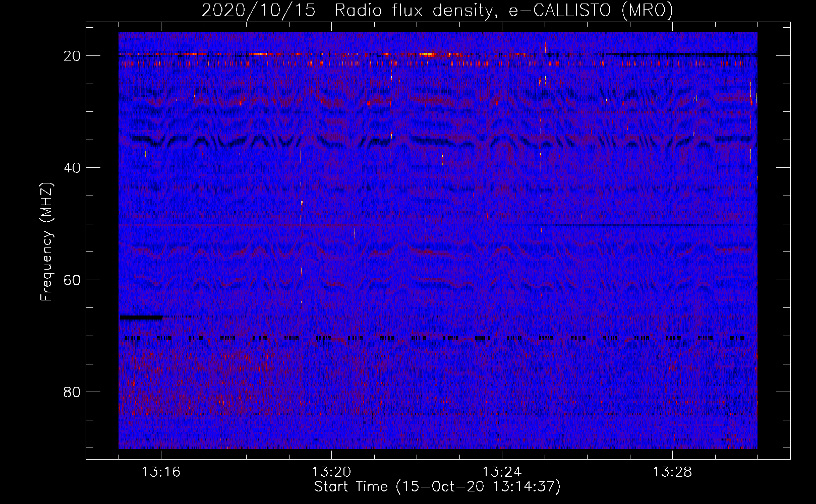
Task: Click the 20 MHz frequency tick label
Action: pyautogui.click(x=72, y=56)
